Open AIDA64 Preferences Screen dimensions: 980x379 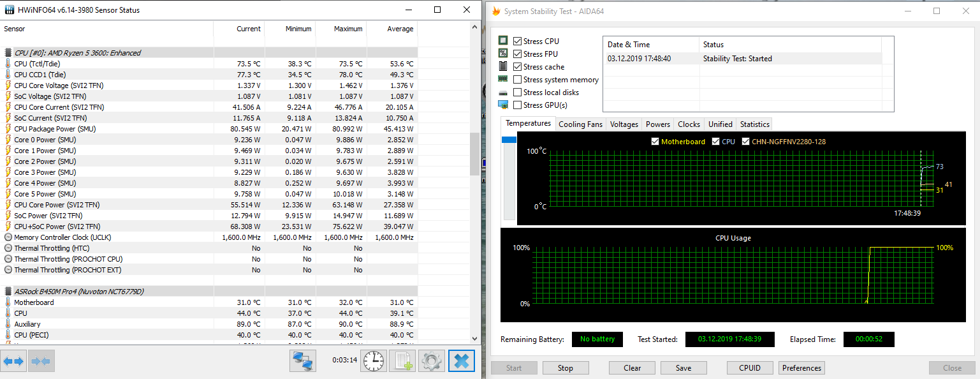(801, 368)
